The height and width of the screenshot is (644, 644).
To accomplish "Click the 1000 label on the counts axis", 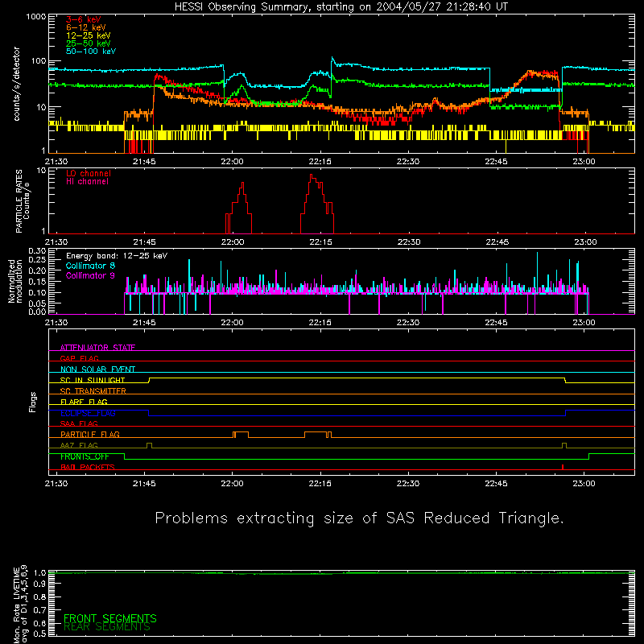I will (35, 17).
